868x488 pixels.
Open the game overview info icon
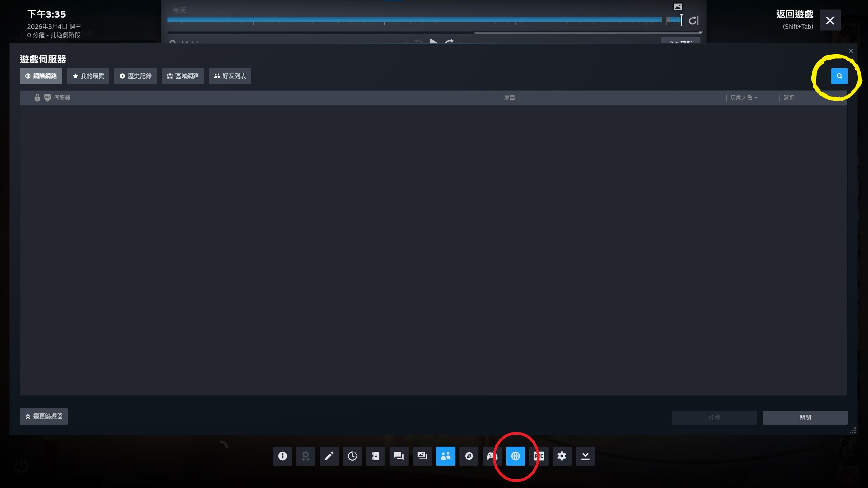pos(282,456)
